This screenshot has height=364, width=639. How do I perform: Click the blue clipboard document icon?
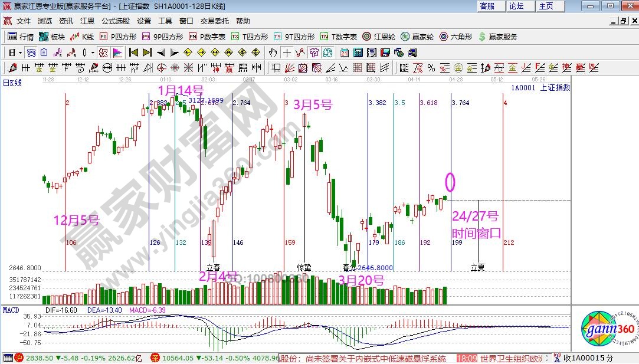(x=44, y=53)
